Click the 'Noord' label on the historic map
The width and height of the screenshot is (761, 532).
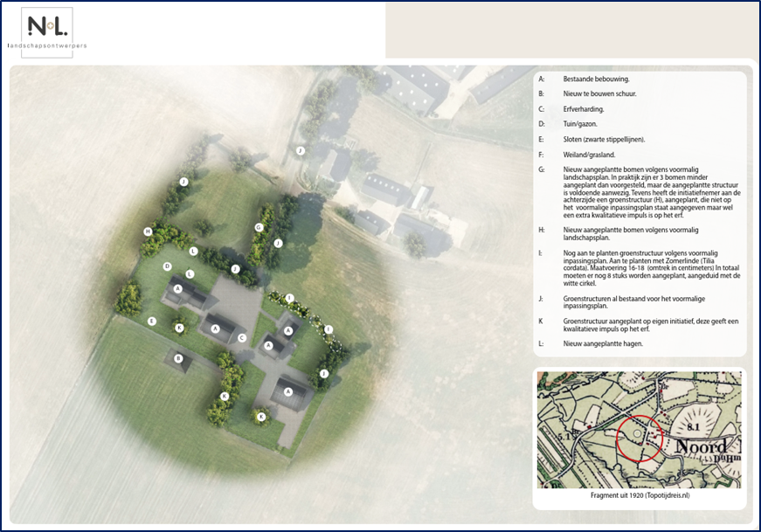click(x=702, y=446)
